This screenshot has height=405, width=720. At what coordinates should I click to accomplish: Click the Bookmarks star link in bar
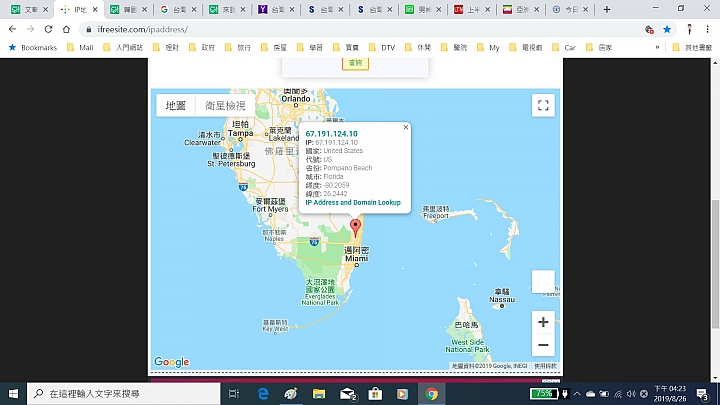(33, 47)
